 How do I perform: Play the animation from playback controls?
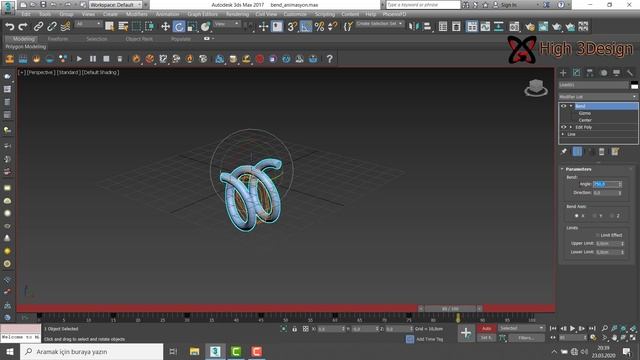point(573,328)
